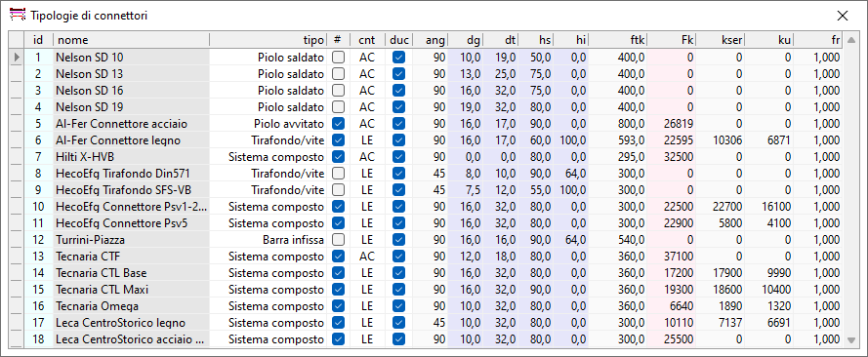Click the Fk value 26819
868x357 pixels.
click(x=672, y=123)
